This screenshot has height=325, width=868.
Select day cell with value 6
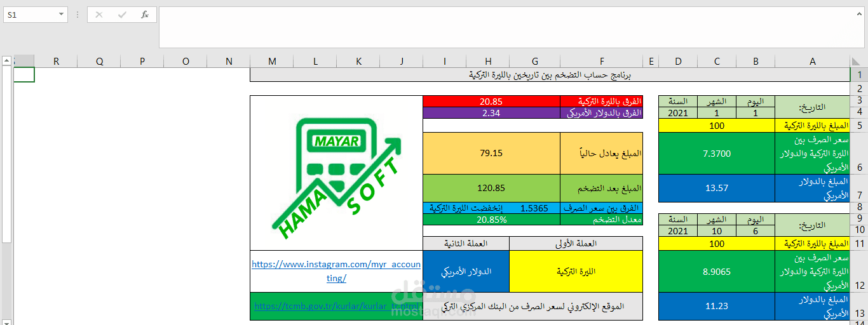point(756,231)
